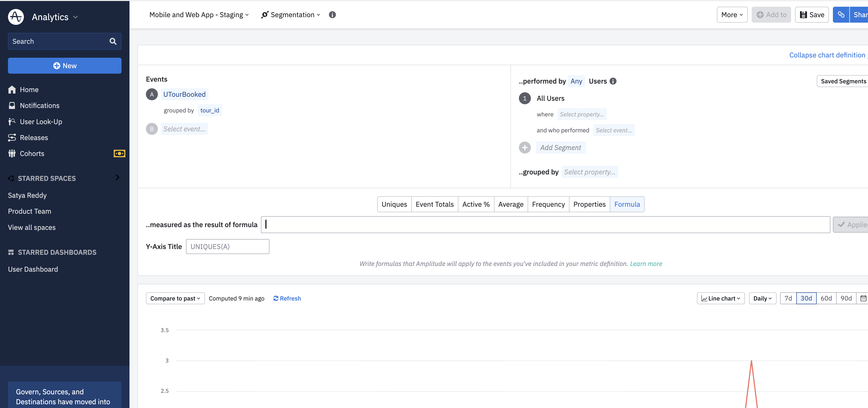868x408 pixels.
Task: Open User Look-Up
Action: (x=41, y=121)
